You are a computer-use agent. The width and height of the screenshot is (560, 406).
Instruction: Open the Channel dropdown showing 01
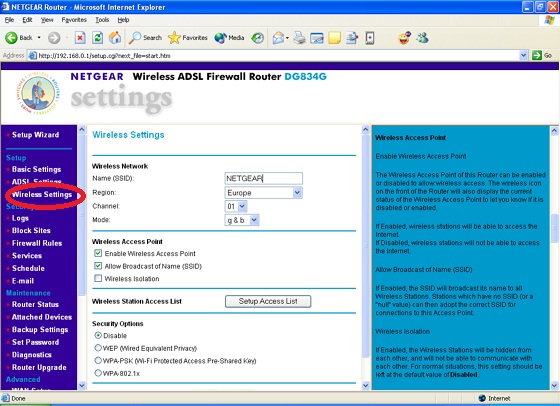click(x=236, y=206)
